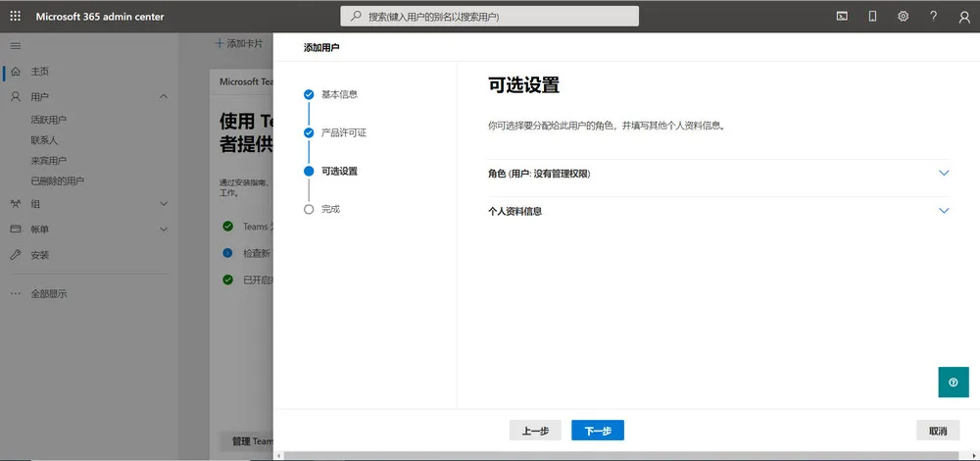Expand the 个人资料信息 section
Screen dimensions: 980x461
[944, 211]
